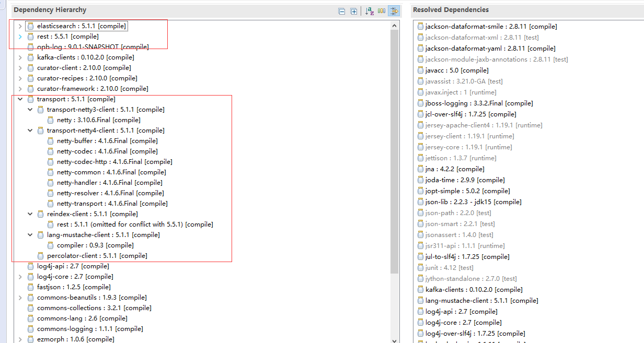Sort dependencies alphabetically
644x343 pixels.
(370, 11)
